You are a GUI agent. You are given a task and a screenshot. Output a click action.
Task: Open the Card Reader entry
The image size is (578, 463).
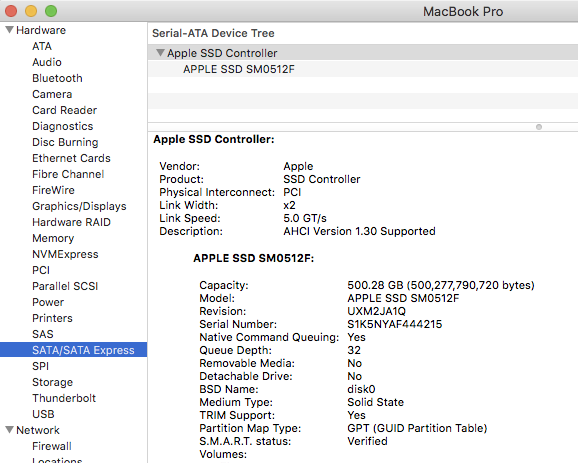65,110
